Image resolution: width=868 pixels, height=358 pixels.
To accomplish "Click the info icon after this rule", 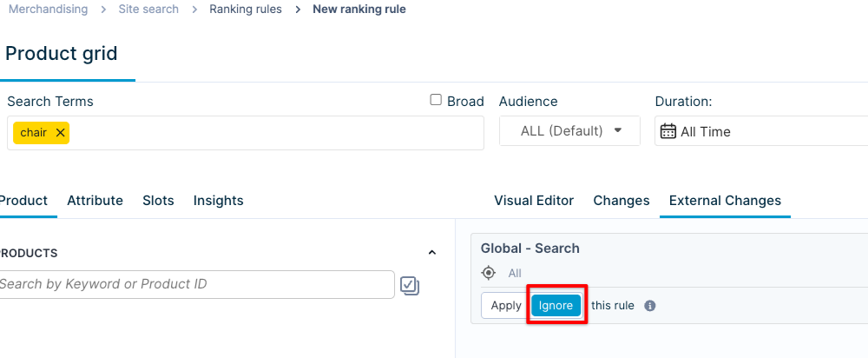I will 650,305.
